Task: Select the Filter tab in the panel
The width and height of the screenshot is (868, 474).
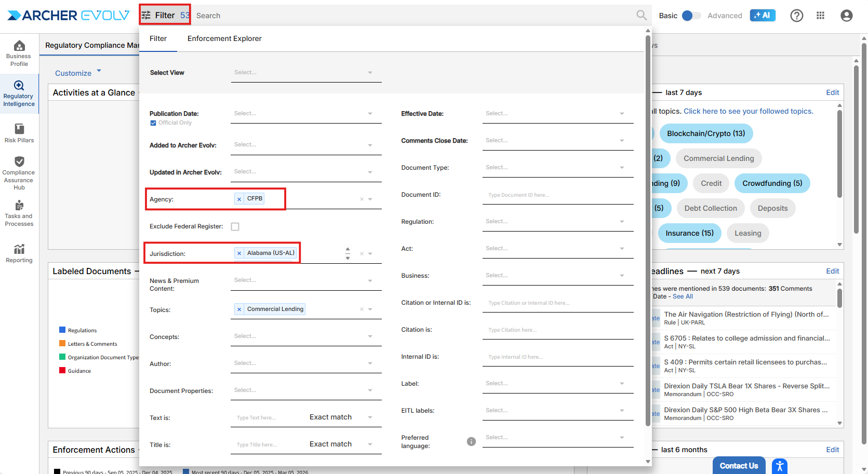Action: coord(158,38)
